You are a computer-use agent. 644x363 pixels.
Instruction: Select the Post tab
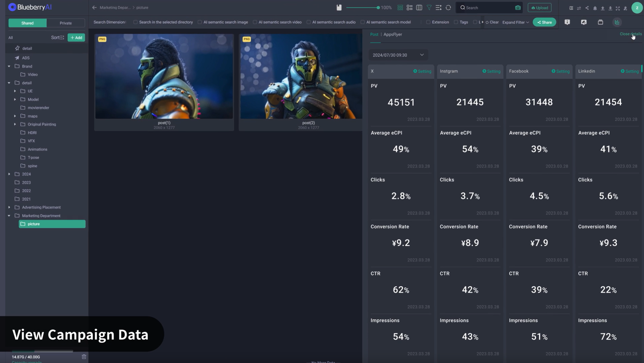point(374,34)
